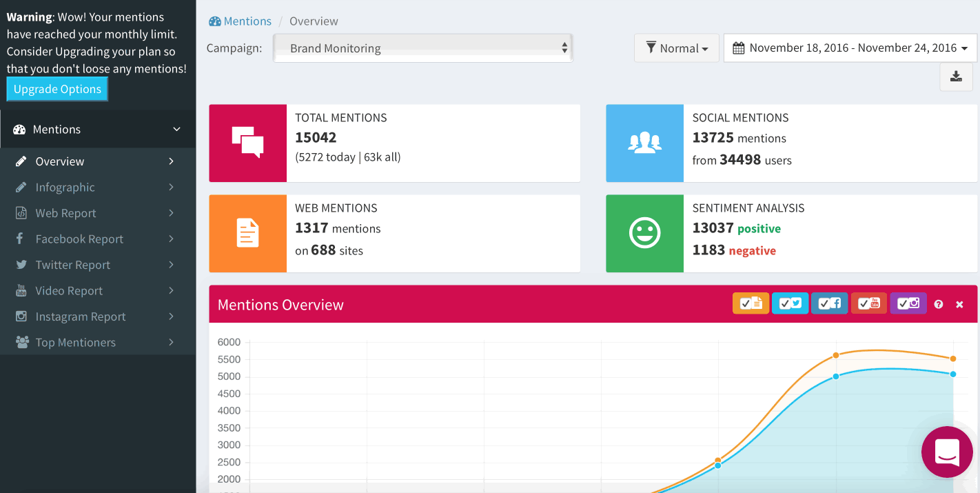Viewport: 980px width, 493px height.
Task: Click the Web Mentions document icon
Action: (247, 233)
